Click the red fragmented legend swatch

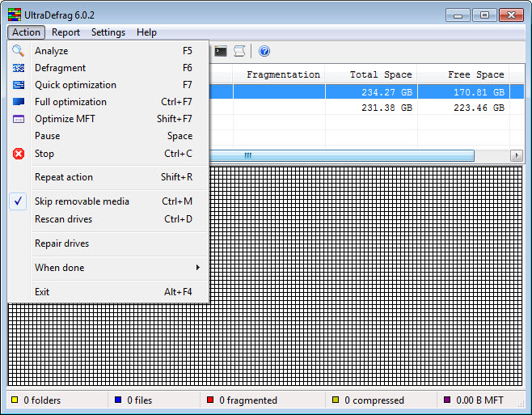(210, 400)
